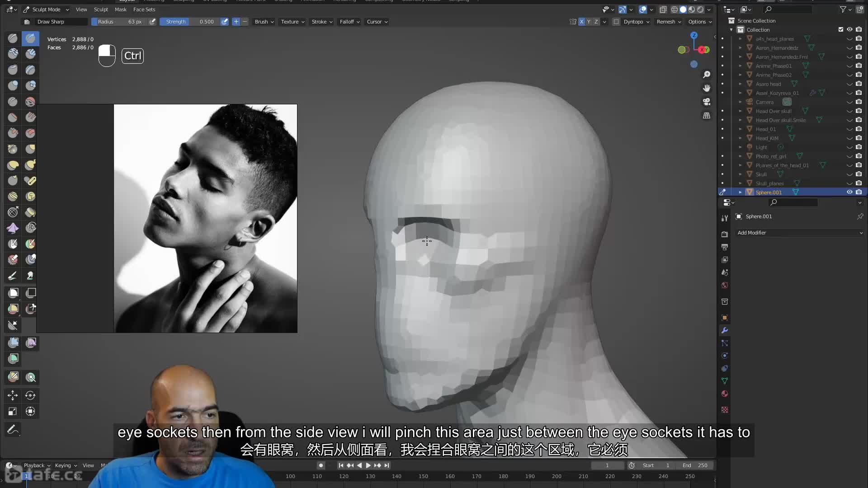The width and height of the screenshot is (868, 488).
Task: Select Asaro head in the outliner
Action: coord(768,84)
